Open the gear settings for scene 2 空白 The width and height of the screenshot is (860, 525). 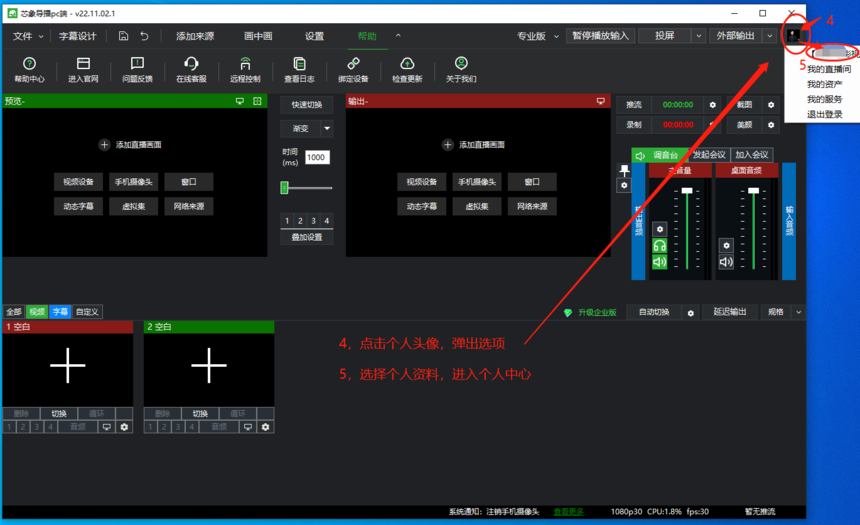[x=265, y=427]
